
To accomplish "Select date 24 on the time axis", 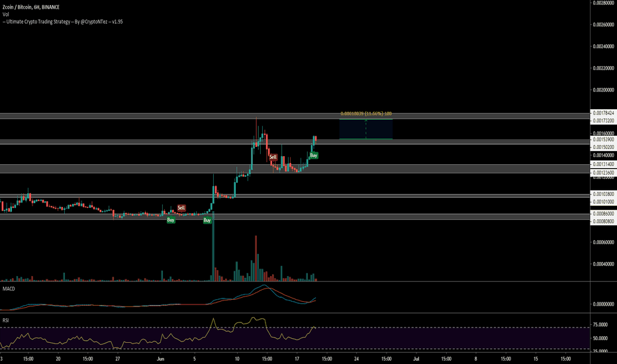I will click(x=357, y=359).
